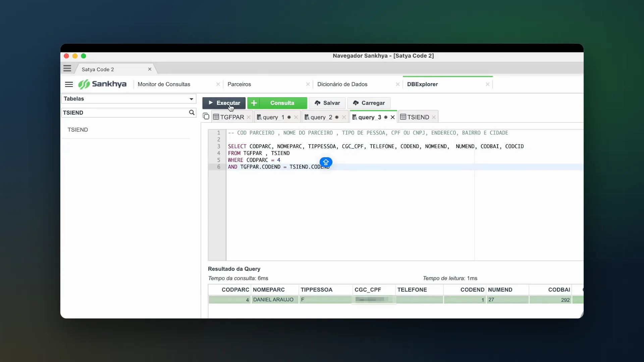The height and width of the screenshot is (362, 644).
Task: Open the query_1 editor tab
Action: pyautogui.click(x=273, y=117)
